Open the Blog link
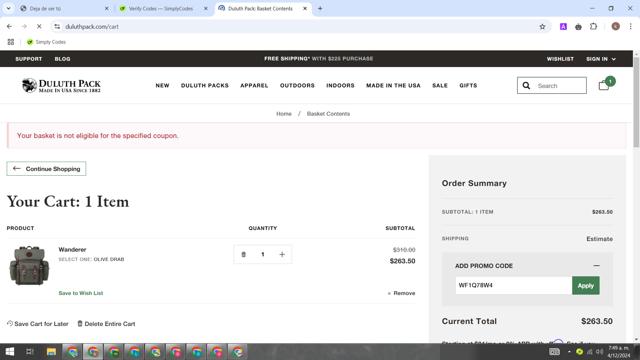The height and width of the screenshot is (360, 640). point(62,59)
